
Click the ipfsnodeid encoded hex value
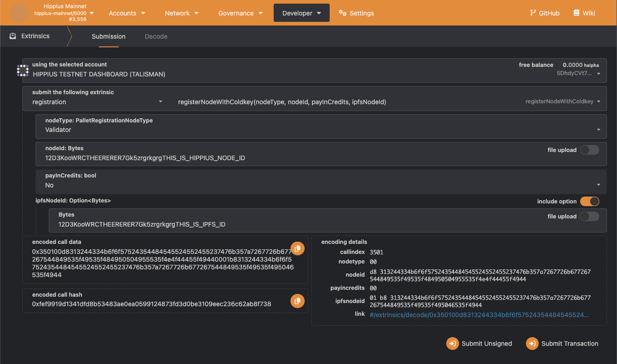[x=480, y=301]
